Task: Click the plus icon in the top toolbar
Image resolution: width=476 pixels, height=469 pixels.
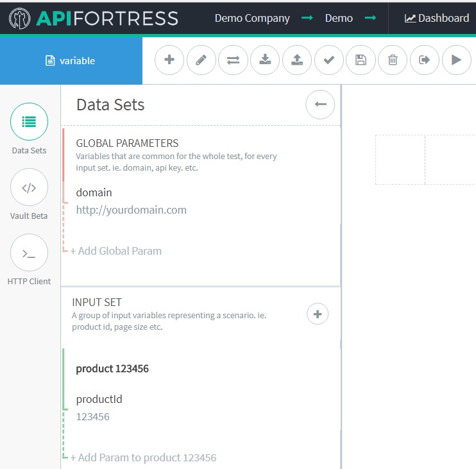Action: (169, 60)
